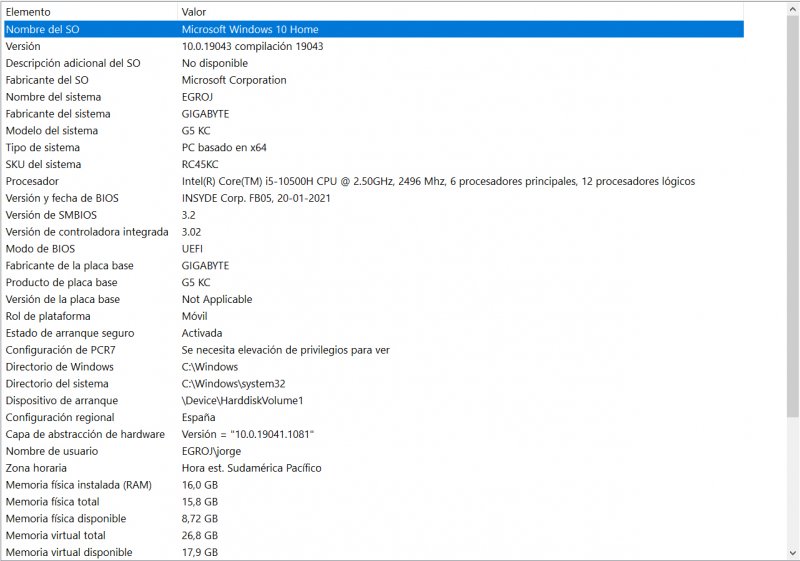Viewport: 800px width, 561px height.
Task: Select Versión de controladora integrada row
Action: pyautogui.click(x=373, y=231)
